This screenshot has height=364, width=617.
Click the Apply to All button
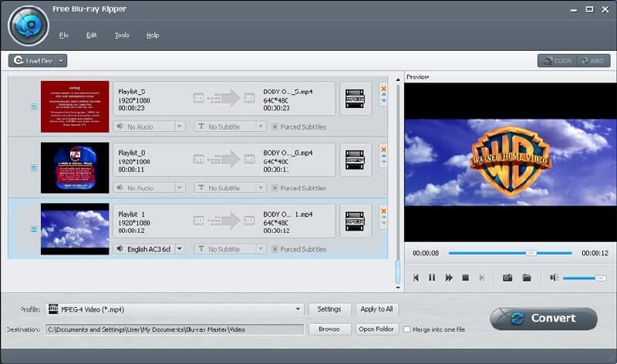[x=376, y=309]
